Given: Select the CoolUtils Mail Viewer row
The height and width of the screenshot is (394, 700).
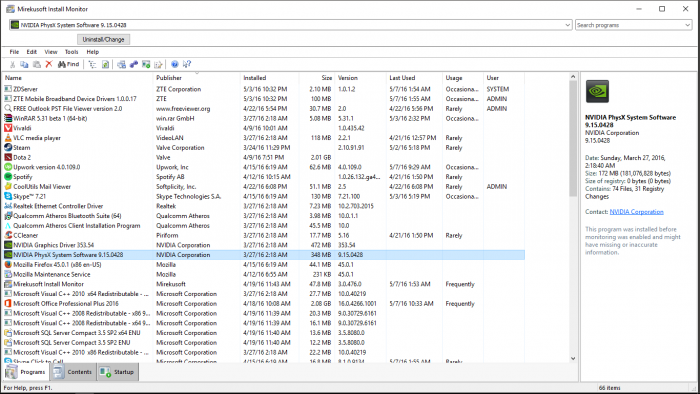Looking at the screenshot, I should (264, 187).
